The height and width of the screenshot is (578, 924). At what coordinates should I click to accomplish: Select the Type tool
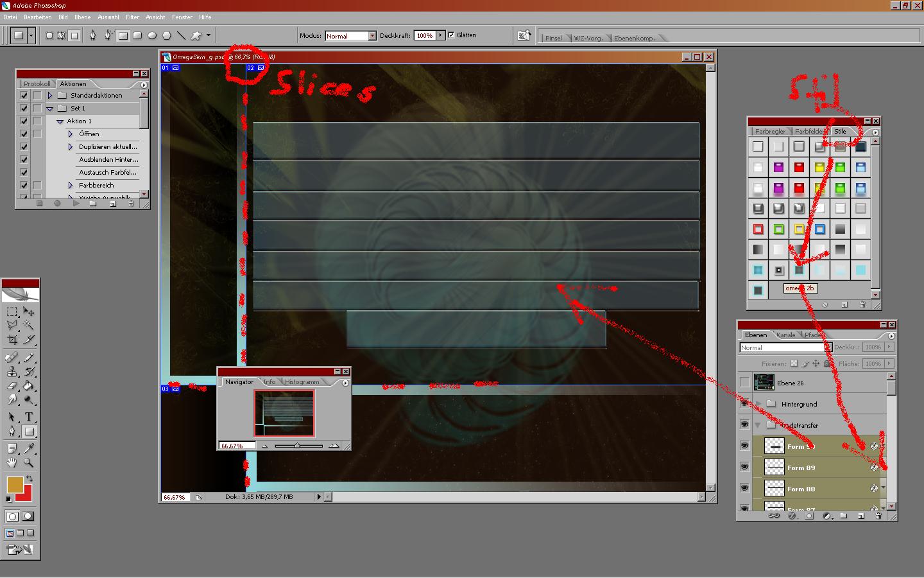click(x=29, y=417)
